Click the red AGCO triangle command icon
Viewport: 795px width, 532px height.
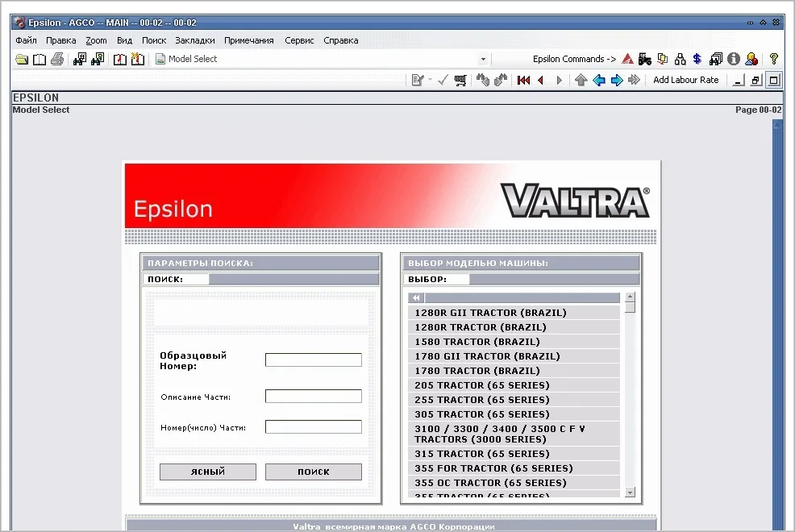627,60
